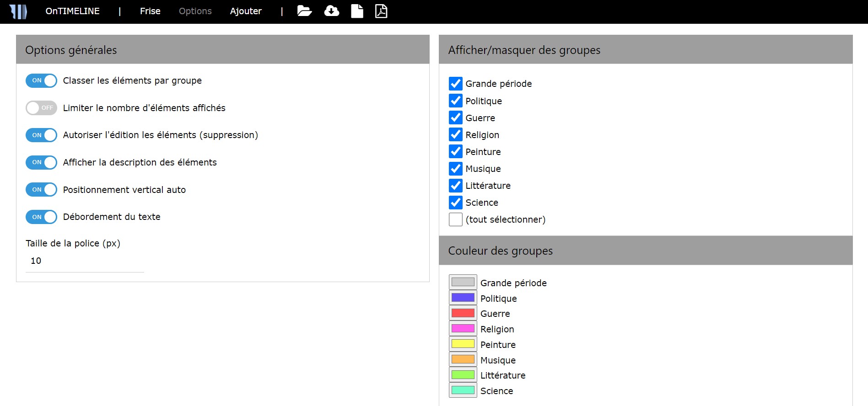
Task: Turn off Positionnement vertical auto
Action: 41,190
